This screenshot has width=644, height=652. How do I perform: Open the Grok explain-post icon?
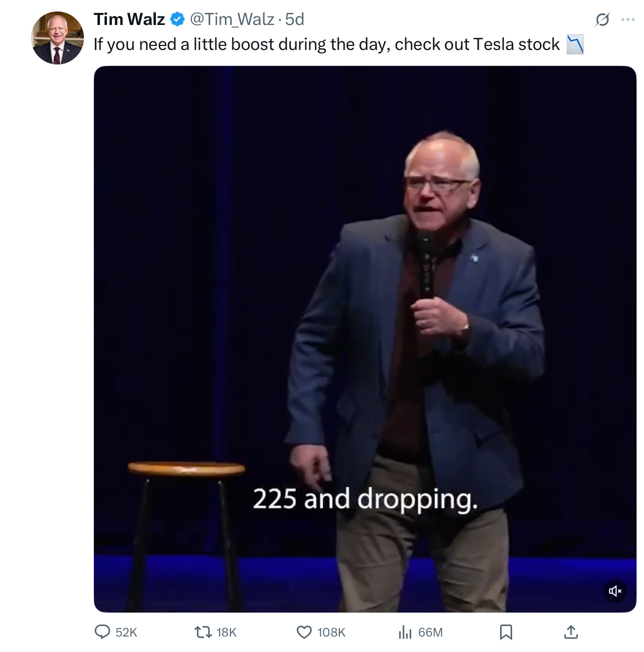602,19
